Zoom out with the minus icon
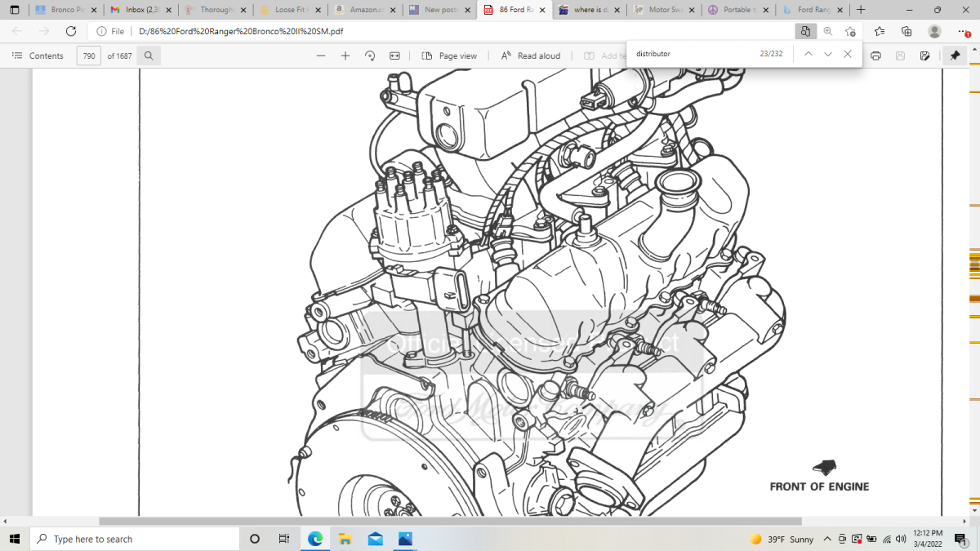The image size is (980, 551). point(321,56)
